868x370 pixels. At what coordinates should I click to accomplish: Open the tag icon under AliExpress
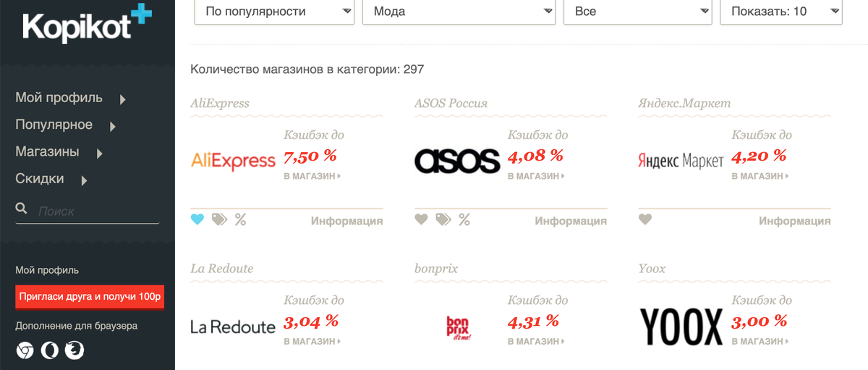[219, 220]
